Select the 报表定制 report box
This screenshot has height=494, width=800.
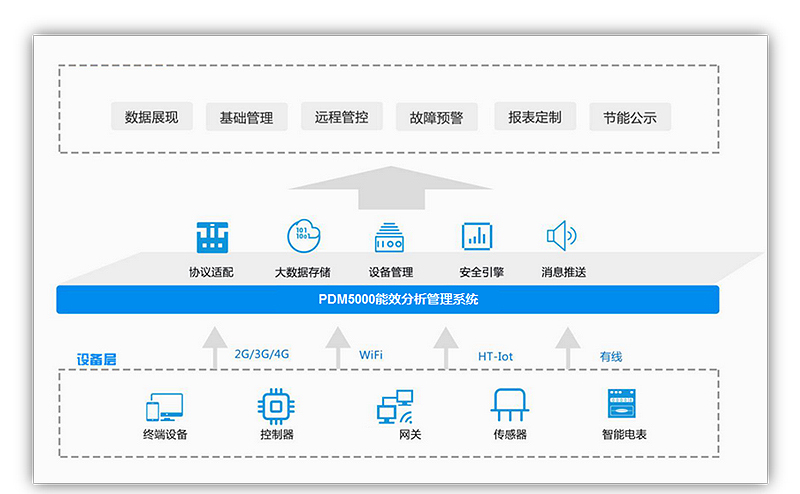[535, 117]
